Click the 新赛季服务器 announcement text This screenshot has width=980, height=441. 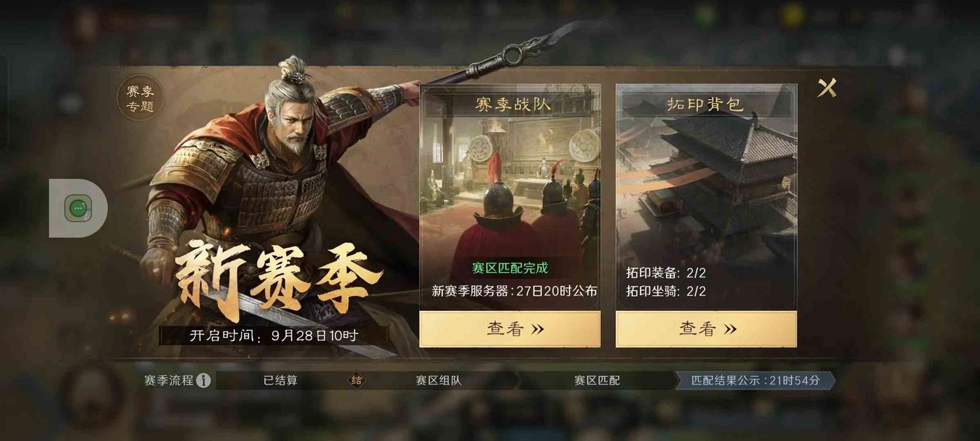(514, 291)
